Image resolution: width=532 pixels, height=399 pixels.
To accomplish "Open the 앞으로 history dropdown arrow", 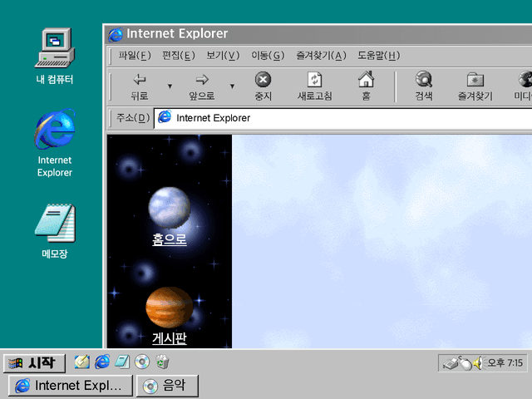I will 232,86.
